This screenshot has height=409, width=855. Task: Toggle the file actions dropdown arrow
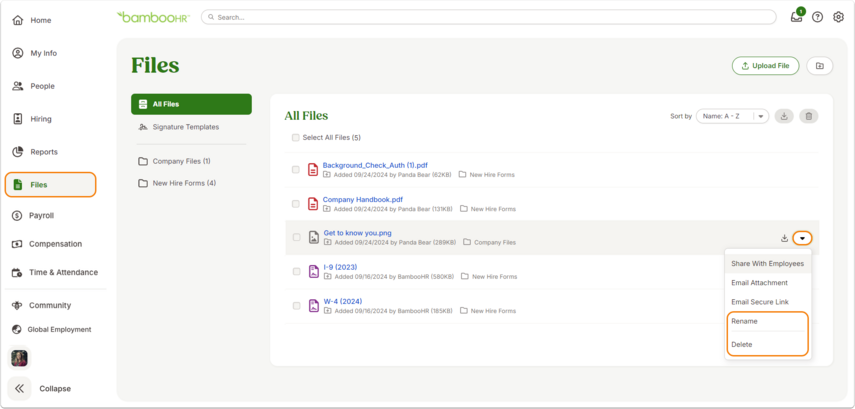[802, 238]
